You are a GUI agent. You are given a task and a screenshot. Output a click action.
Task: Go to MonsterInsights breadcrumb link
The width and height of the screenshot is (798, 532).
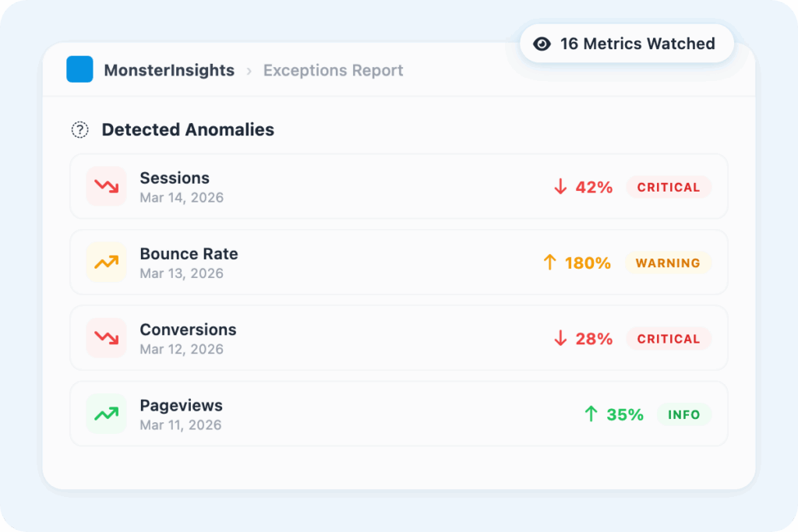pos(169,70)
